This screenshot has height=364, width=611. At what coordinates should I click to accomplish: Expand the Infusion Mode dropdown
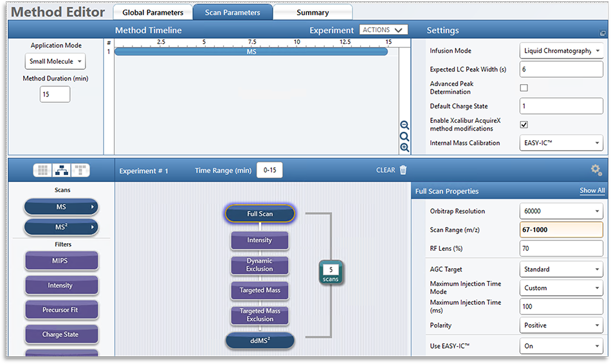(x=561, y=51)
